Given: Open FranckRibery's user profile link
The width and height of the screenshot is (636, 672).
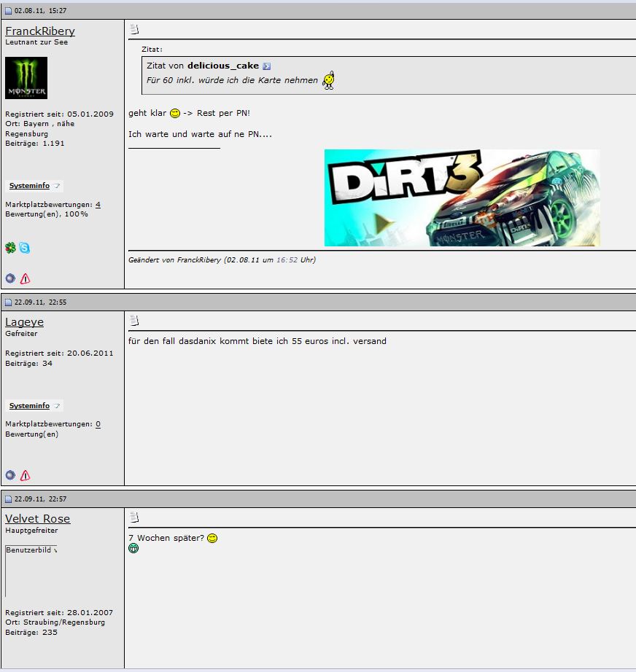Looking at the screenshot, I should pyautogui.click(x=40, y=31).
